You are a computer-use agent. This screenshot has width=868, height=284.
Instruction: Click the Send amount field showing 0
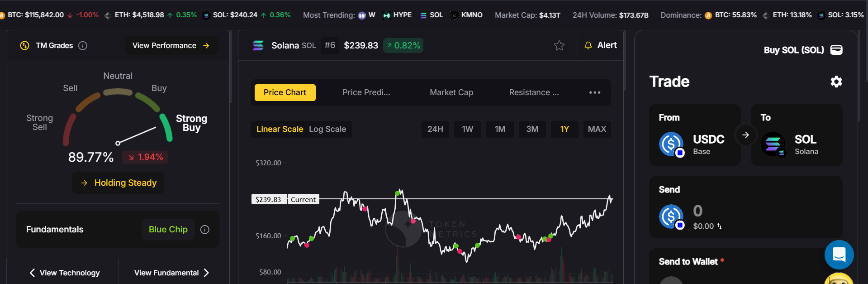698,211
